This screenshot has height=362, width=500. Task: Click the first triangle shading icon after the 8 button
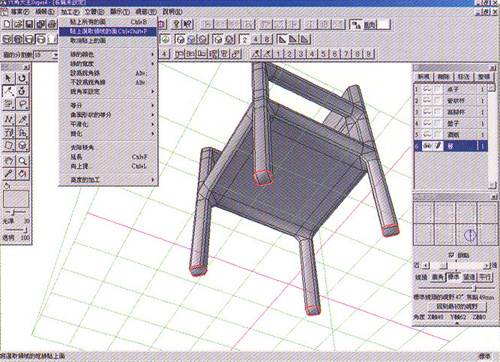282,40
